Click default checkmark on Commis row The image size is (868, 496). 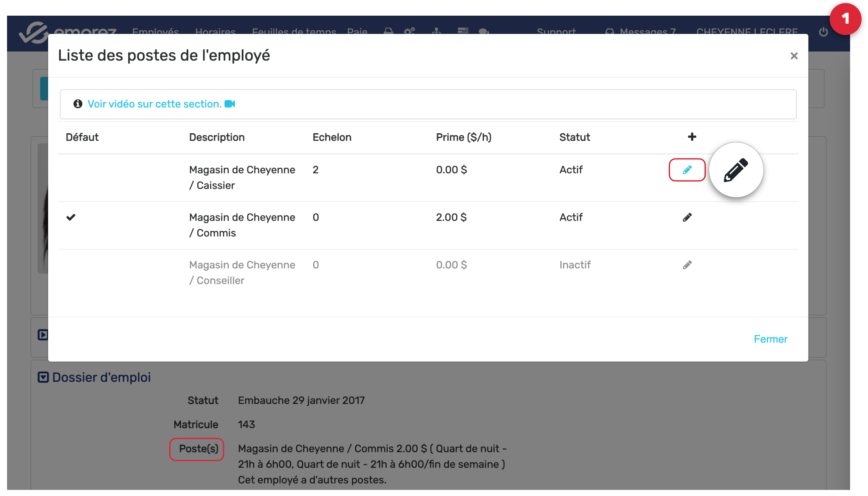coord(71,217)
